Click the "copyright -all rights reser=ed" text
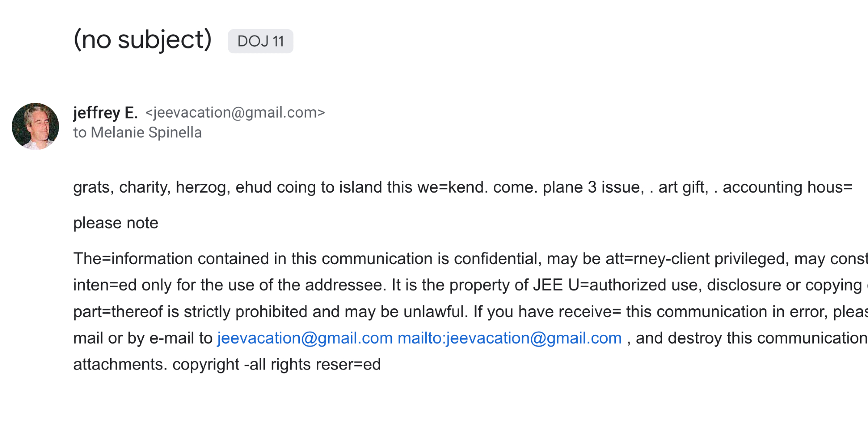This screenshot has height=422, width=868. pos(276,364)
